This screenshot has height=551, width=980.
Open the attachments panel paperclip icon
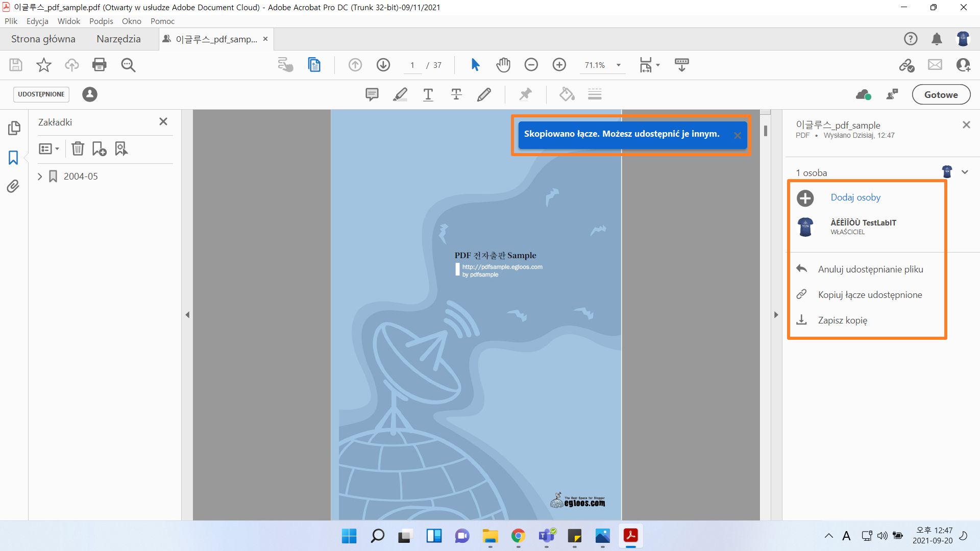tap(13, 186)
